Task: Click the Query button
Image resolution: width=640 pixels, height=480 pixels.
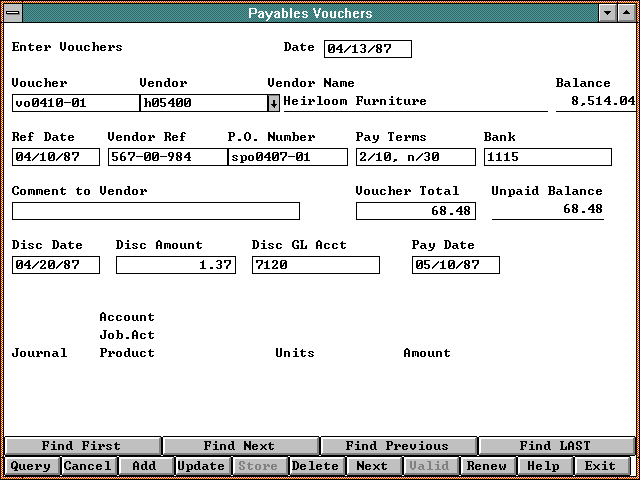Action: 30,466
